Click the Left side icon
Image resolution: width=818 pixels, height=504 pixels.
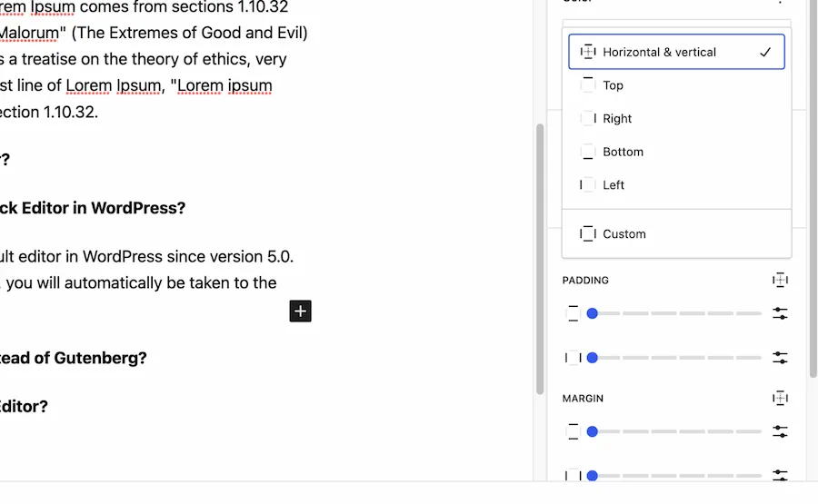click(x=587, y=185)
